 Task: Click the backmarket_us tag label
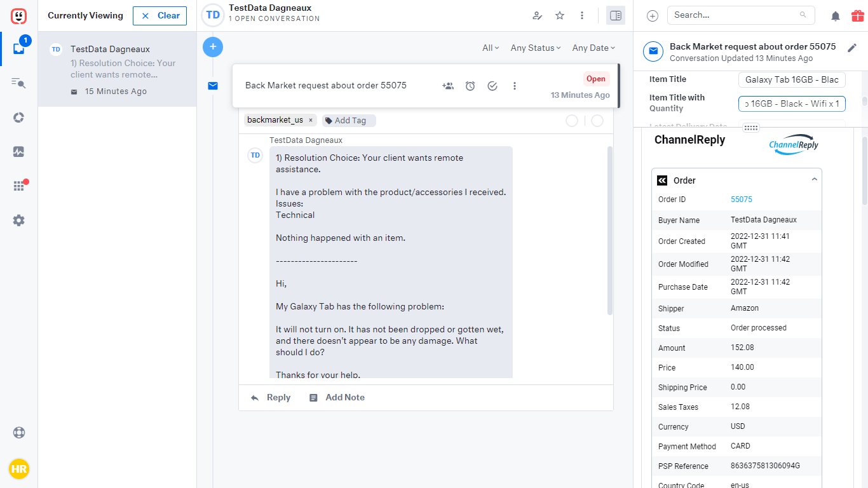click(x=275, y=120)
